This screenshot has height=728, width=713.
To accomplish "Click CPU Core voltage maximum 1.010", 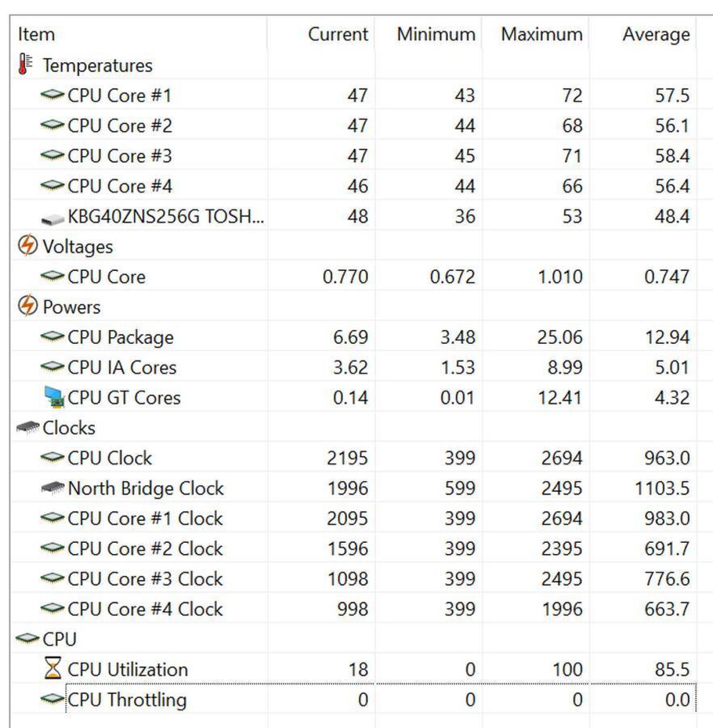I will point(560,276).
